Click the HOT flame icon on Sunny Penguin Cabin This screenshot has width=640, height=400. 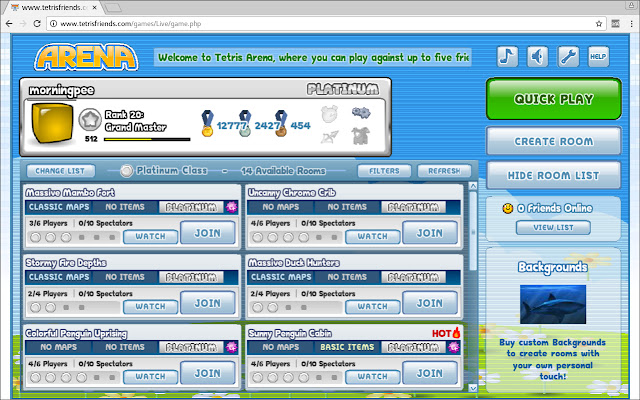pos(456,333)
